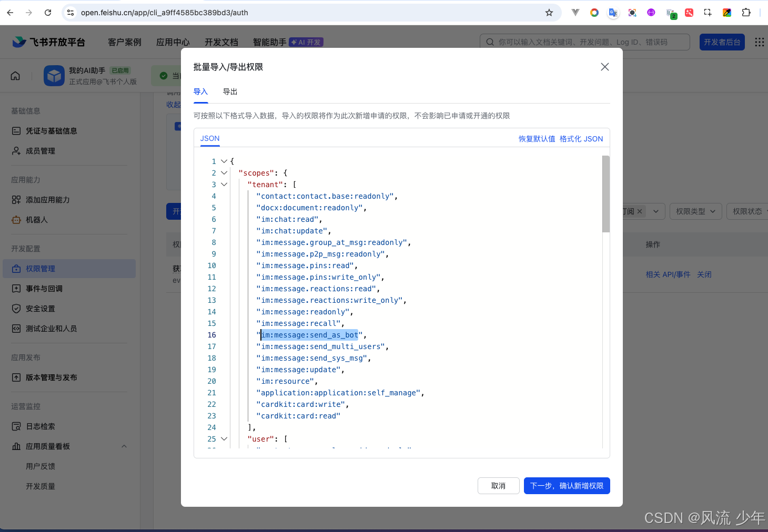The width and height of the screenshot is (768, 532).
Task: Open 凭证与基础信息 in the sidebar
Action: pyautogui.click(x=51, y=131)
